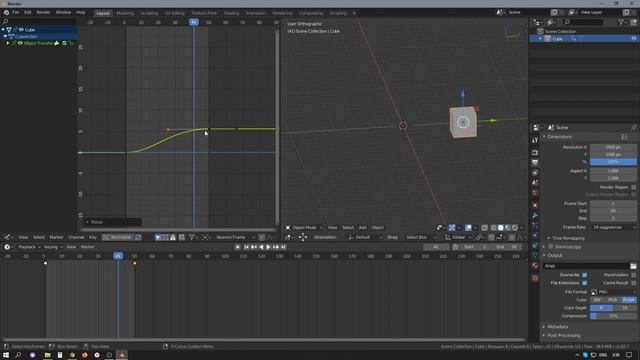Open the Material properties tab icon
This screenshot has width=640, height=360.
535,266
